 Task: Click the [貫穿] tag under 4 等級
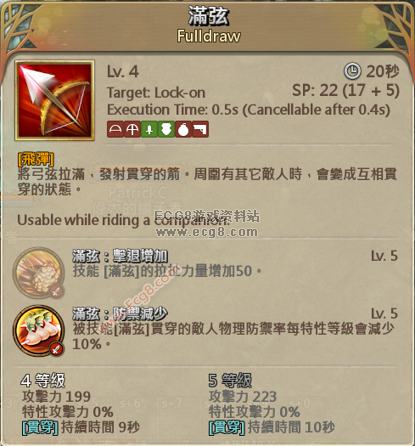click(40, 428)
